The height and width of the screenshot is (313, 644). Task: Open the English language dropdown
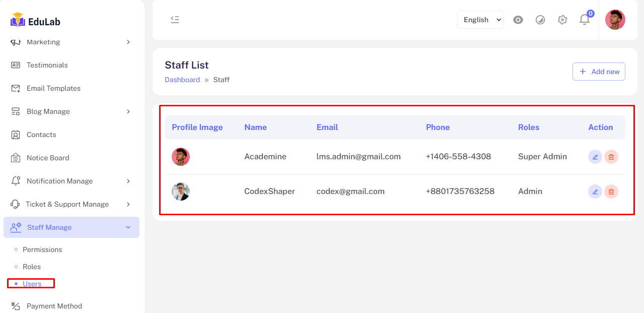pos(480,20)
